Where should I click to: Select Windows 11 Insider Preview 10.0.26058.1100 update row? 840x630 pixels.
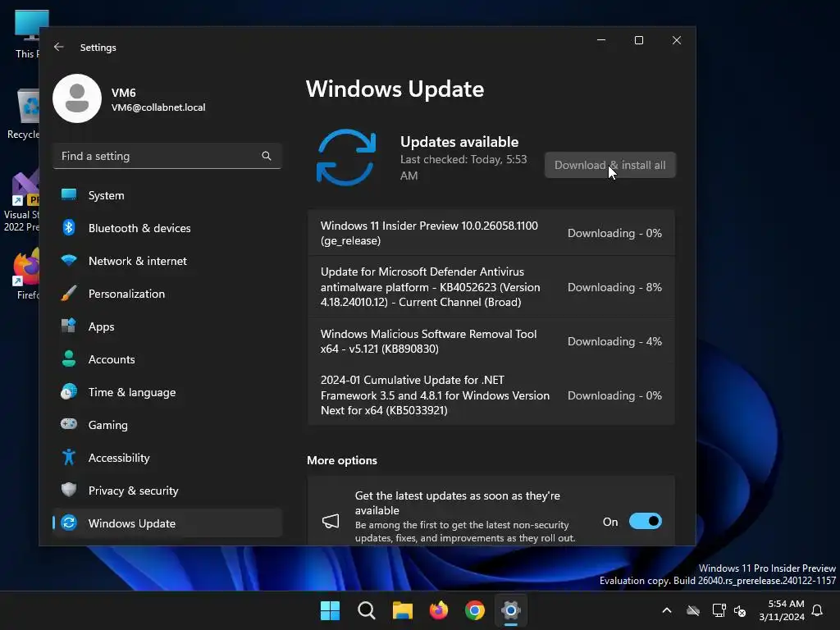(x=491, y=233)
